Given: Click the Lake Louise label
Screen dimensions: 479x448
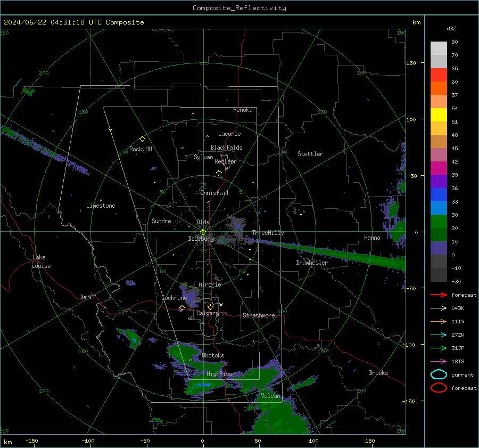Looking at the screenshot, I should pyautogui.click(x=42, y=262).
